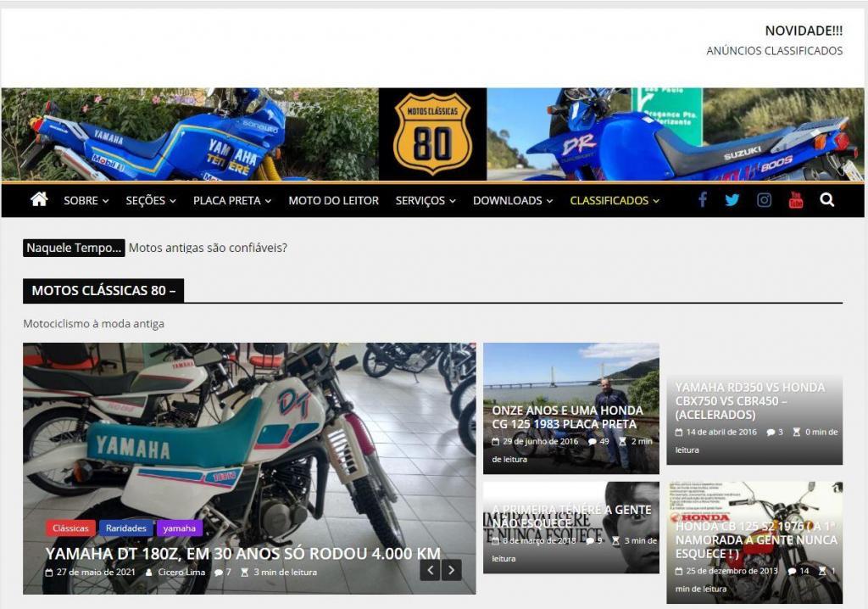The image size is (868, 609).
Task: Go to the home page icon
Action: point(39,199)
